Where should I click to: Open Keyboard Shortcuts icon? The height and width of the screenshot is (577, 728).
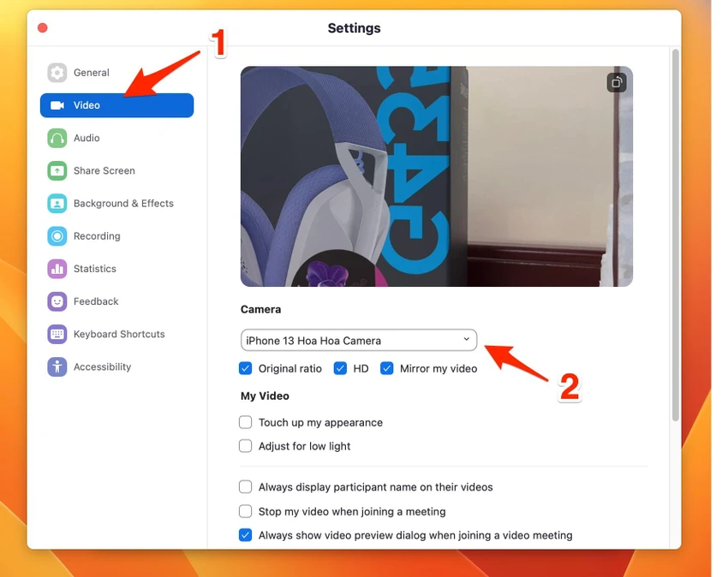57,334
